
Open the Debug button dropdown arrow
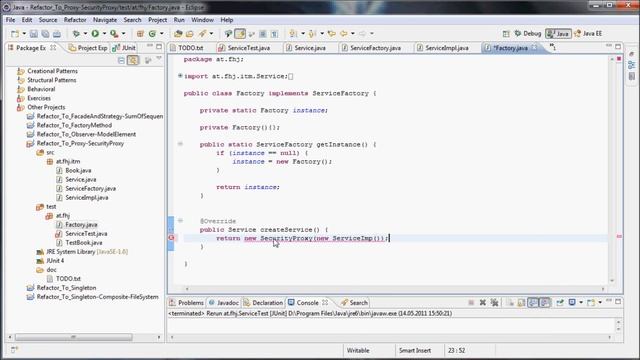click(x=85, y=33)
